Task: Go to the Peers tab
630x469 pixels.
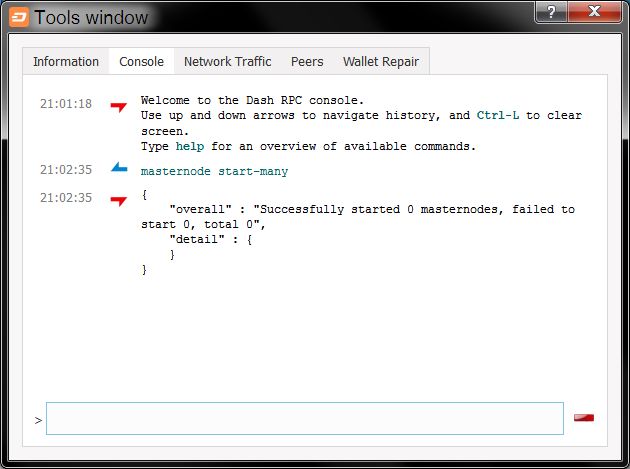Action: click(x=307, y=61)
